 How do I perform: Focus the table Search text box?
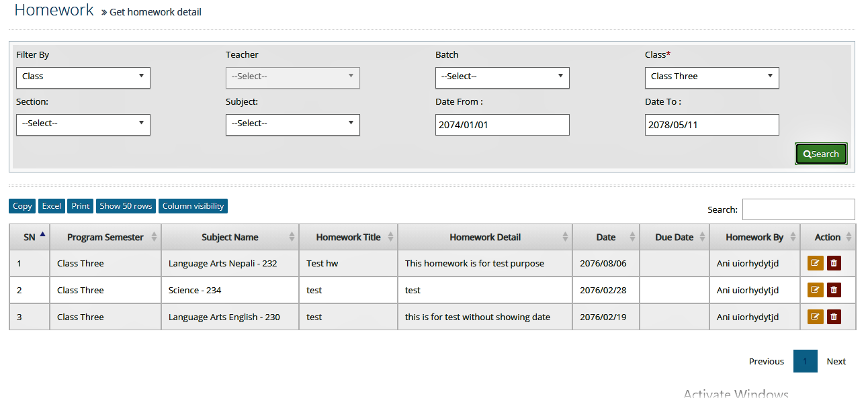click(799, 209)
